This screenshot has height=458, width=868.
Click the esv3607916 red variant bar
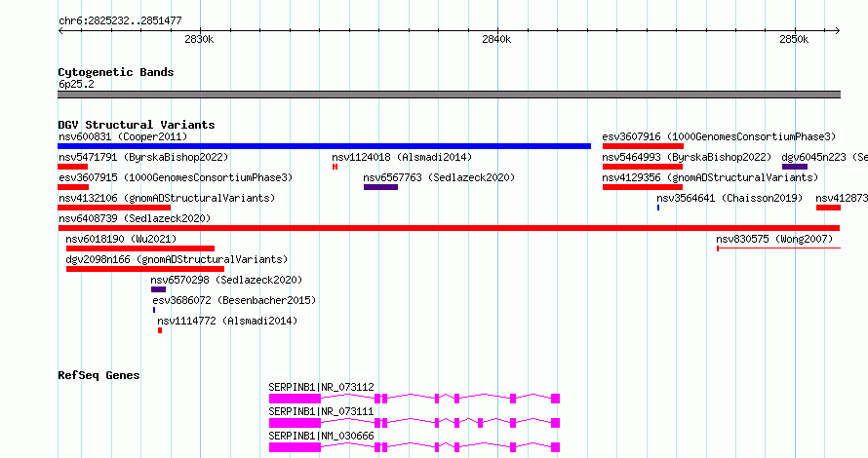(644, 146)
